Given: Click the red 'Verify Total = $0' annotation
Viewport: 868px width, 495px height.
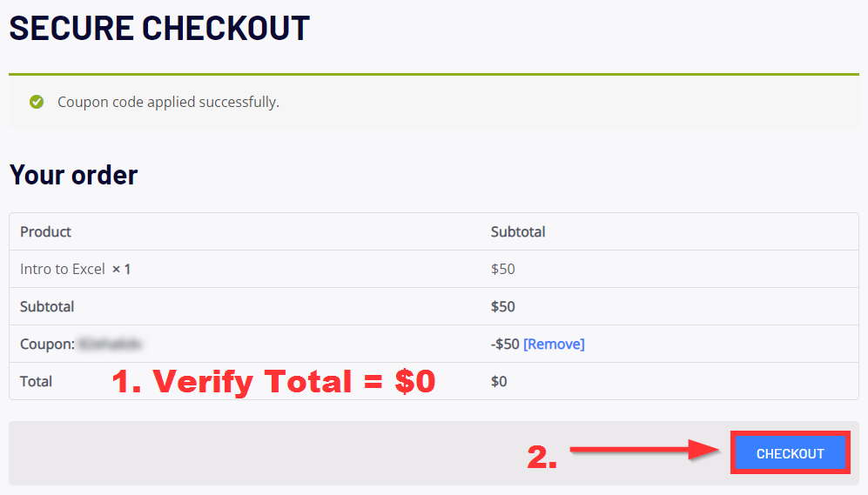Looking at the screenshot, I should [x=273, y=382].
